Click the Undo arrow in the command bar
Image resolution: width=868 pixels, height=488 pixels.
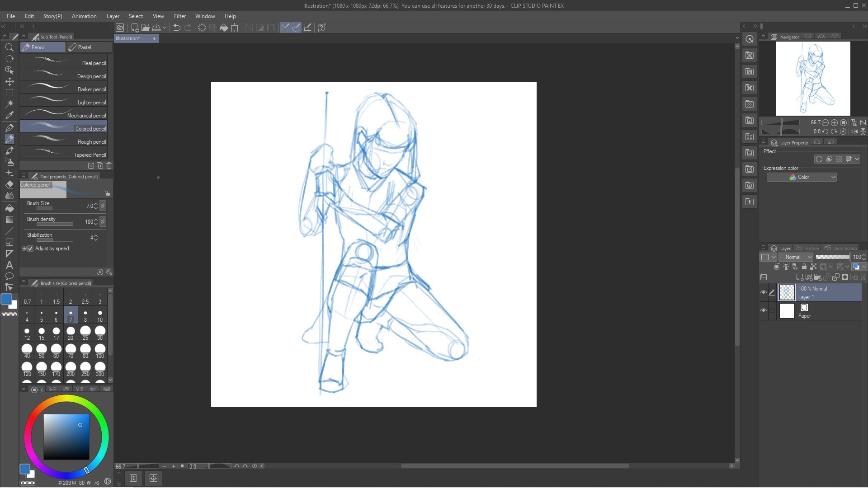coord(177,28)
